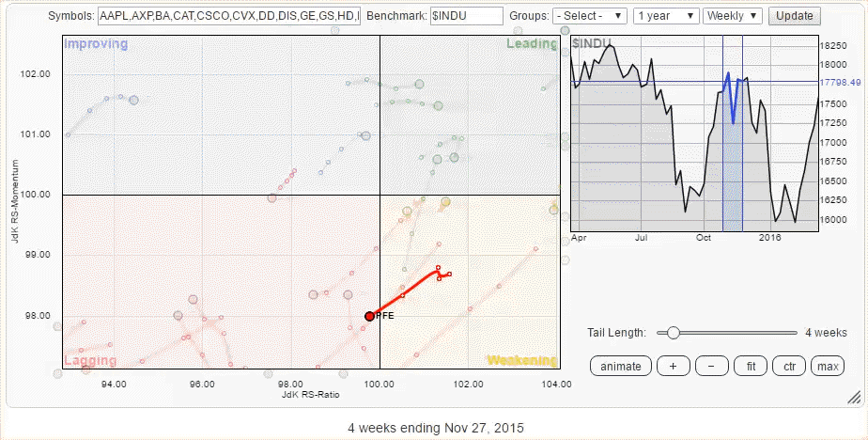Open the Weekly interval dropdown
This screenshot has height=440, width=868.
click(733, 16)
